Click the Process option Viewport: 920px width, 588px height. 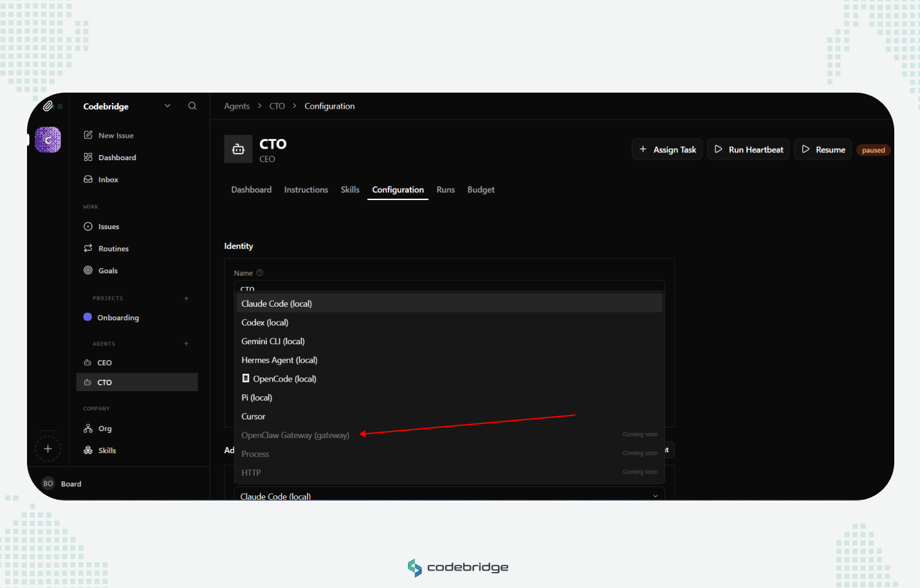449,454
